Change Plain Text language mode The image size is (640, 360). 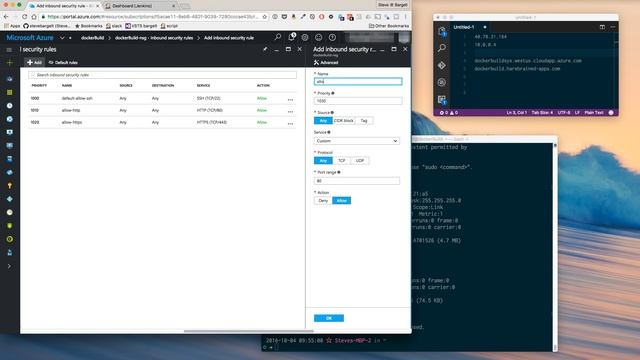pyautogui.click(x=594, y=113)
